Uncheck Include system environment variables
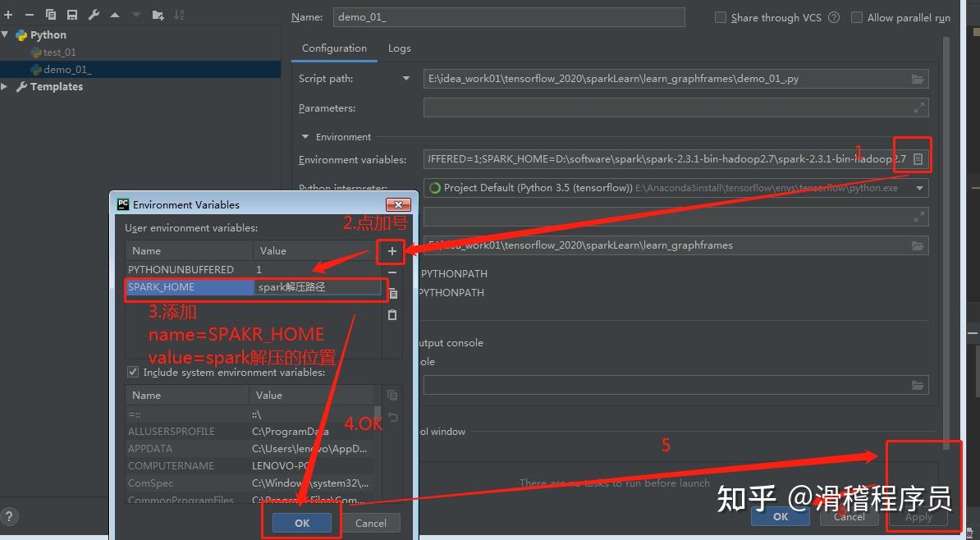 (x=132, y=372)
